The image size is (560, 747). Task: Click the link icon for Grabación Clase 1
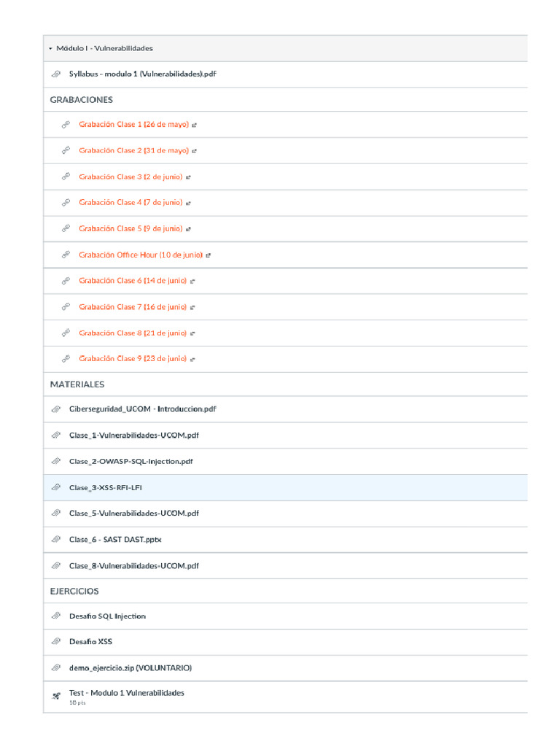click(66, 125)
